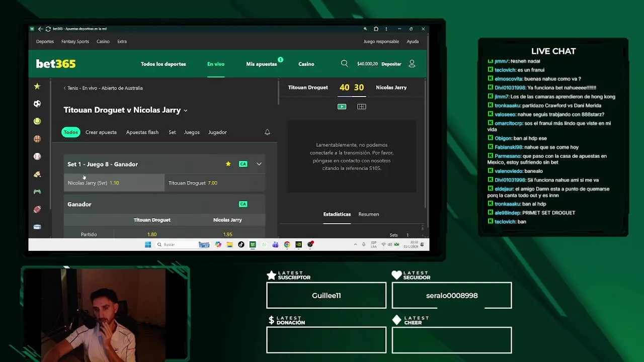This screenshot has height=362, width=644.
Task: Select the Todos market filter tab
Action: point(71,132)
